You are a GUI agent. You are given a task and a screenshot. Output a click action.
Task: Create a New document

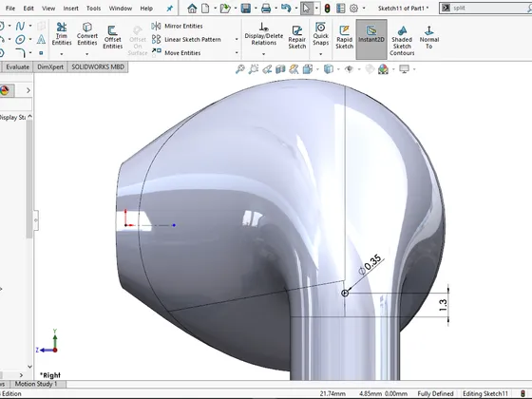click(205, 9)
